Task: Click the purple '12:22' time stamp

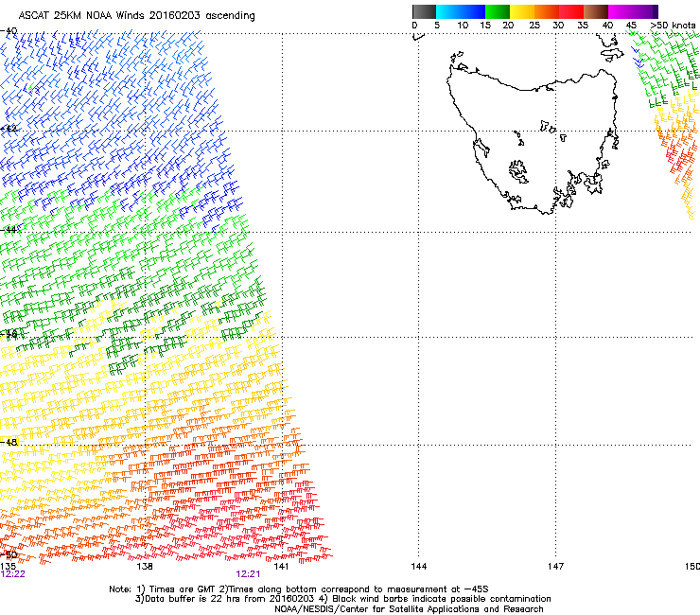Action: (x=12, y=574)
